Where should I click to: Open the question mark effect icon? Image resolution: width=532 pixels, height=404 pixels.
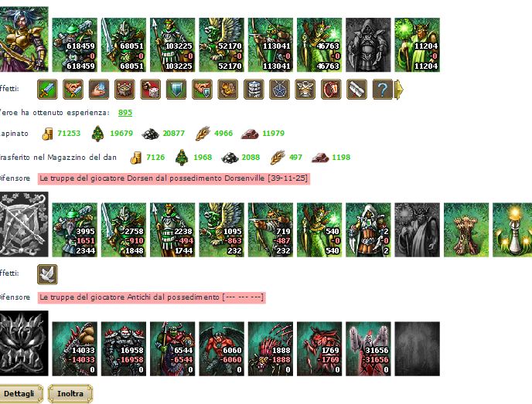point(382,89)
